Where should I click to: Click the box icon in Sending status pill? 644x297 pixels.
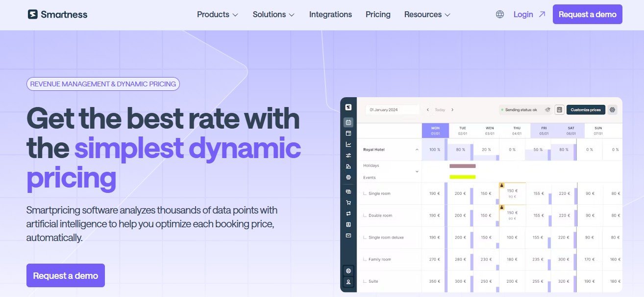point(547,110)
